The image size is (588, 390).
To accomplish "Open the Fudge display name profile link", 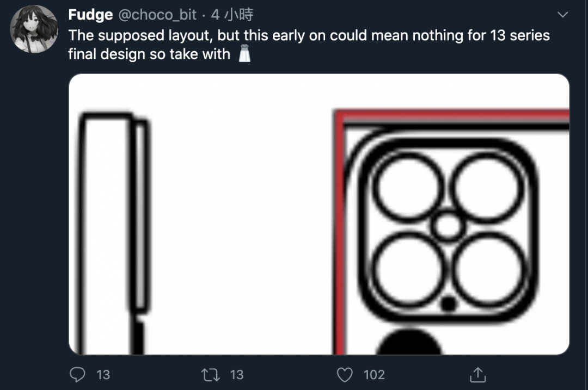I will pos(90,15).
